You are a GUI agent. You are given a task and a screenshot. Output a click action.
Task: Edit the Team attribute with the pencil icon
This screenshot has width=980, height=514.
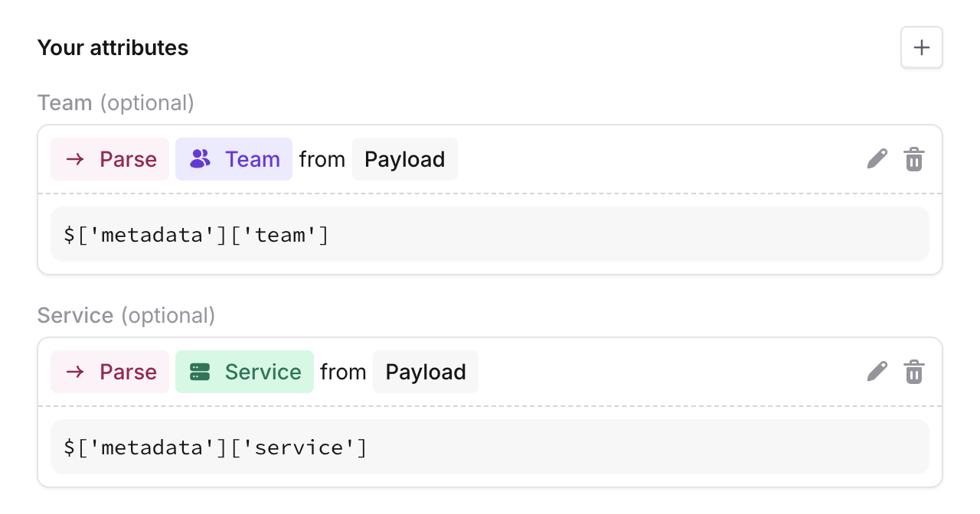click(x=877, y=159)
